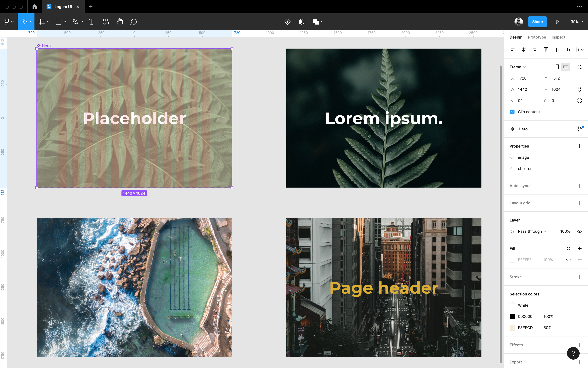This screenshot has height=368, width=588.
Task: Align selection top
Action: (546, 50)
